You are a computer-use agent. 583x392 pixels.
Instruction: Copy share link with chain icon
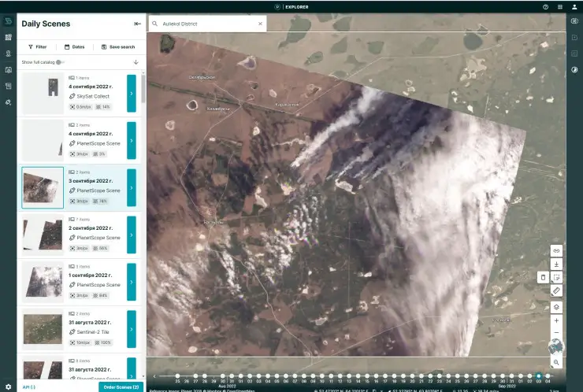(556, 250)
